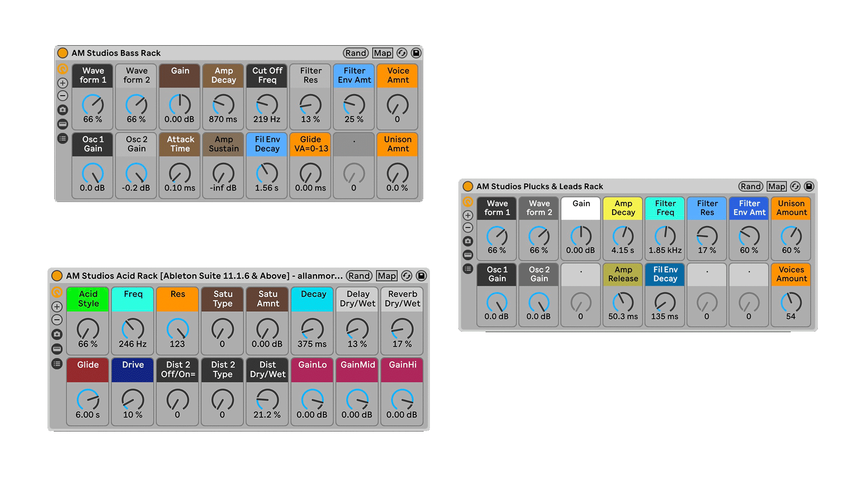Click hot-swap preset icon in Acid Rack
This screenshot has width=868, height=488.
pyautogui.click(x=407, y=276)
